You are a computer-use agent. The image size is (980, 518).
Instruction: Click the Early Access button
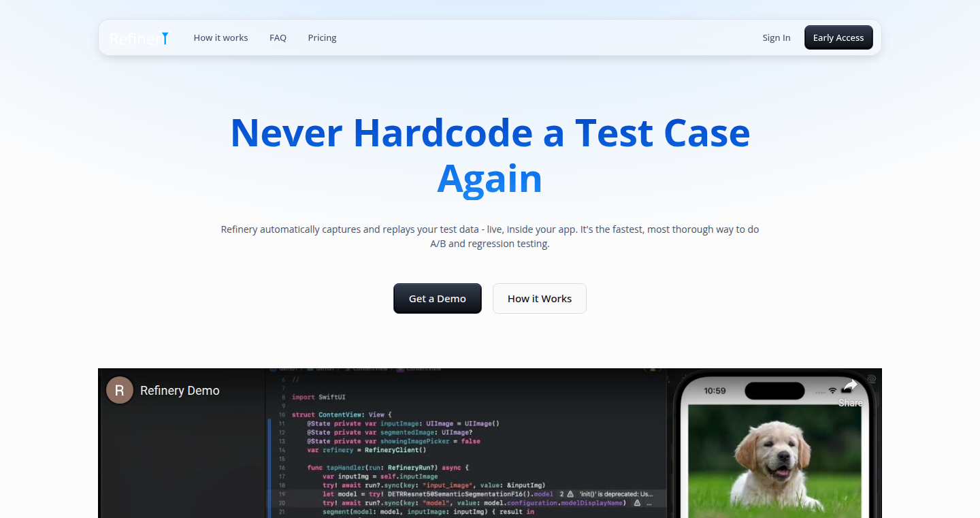tap(838, 38)
